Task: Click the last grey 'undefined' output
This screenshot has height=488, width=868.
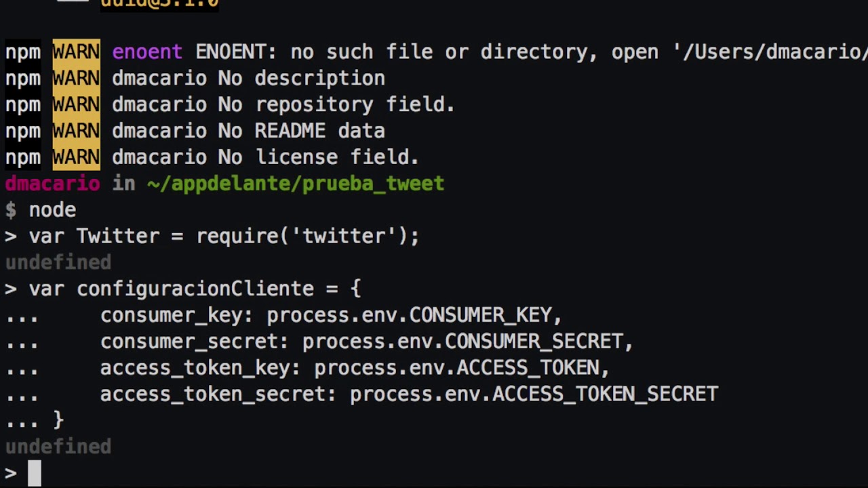Action: (x=58, y=447)
